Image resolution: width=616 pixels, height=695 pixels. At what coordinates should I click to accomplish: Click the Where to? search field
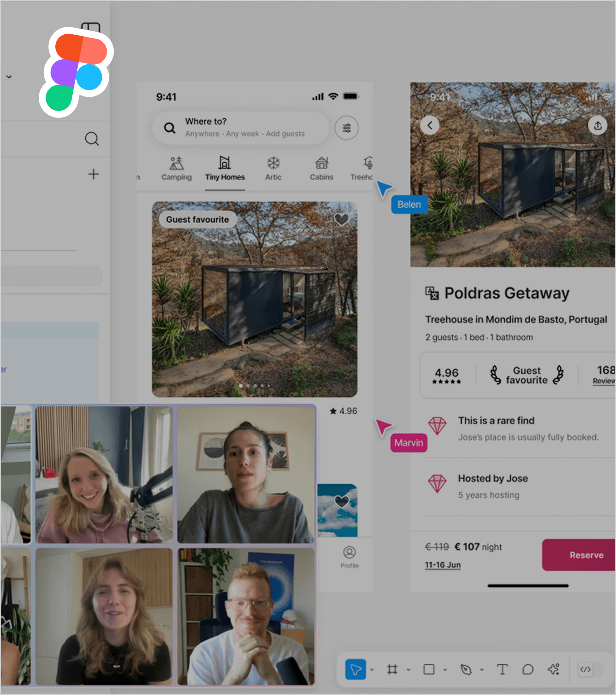[x=241, y=128]
